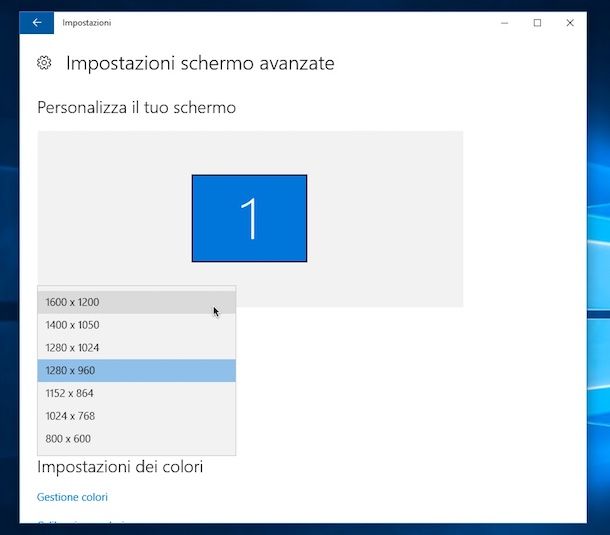Click the Impostazioni schermo avanzate heading
Screen dimensions: 610x535
[x=200, y=63]
